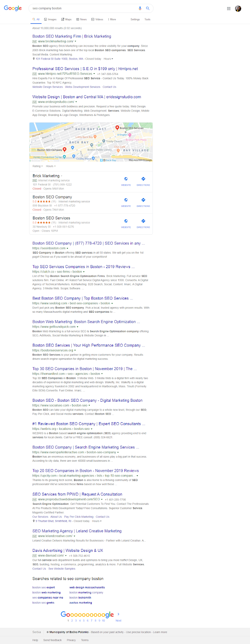
Task: Click the website globe icon for Brick Marketing
Action: coord(126,179)
